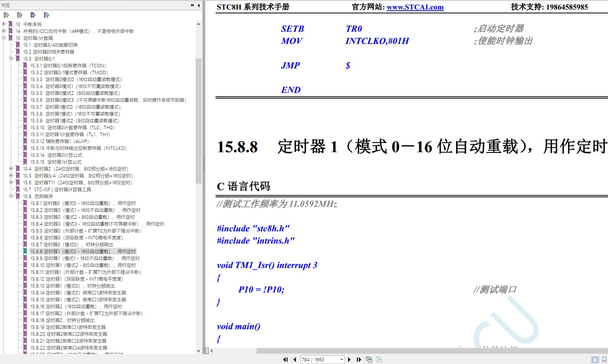The height and width of the screenshot is (364, 608).
Task: Select bookmark 15.3.12 辅助寄存器1 (AUXR)
Action: coord(60,141)
